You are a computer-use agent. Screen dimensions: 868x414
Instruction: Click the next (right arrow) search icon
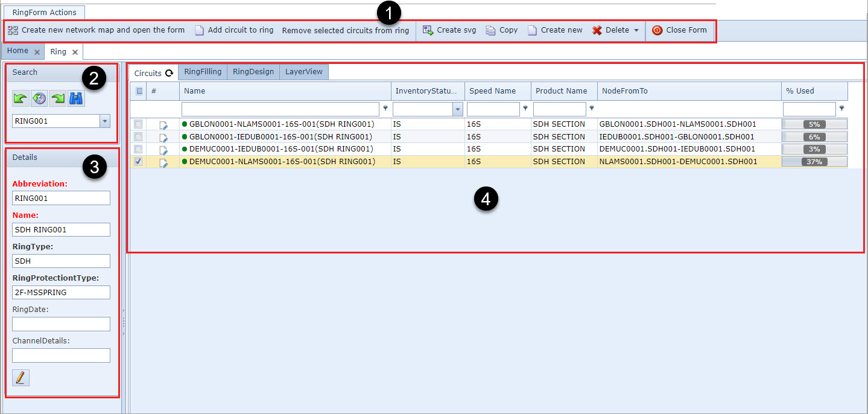tap(58, 98)
